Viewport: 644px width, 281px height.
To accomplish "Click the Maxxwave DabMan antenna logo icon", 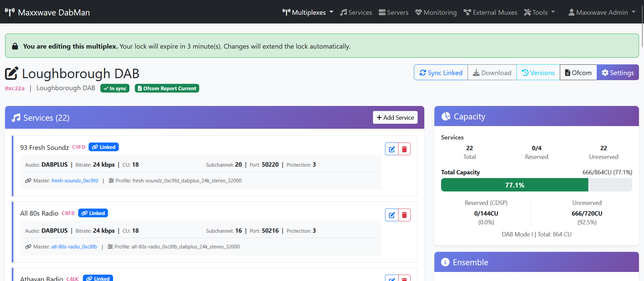I will [x=10, y=12].
